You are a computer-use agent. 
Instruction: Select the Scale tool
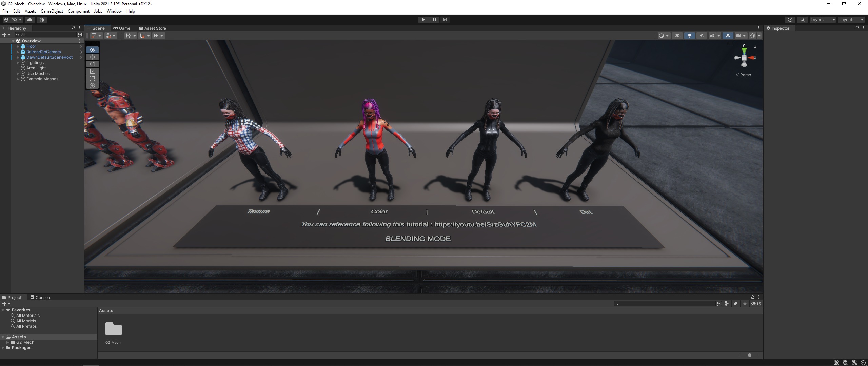(92, 71)
